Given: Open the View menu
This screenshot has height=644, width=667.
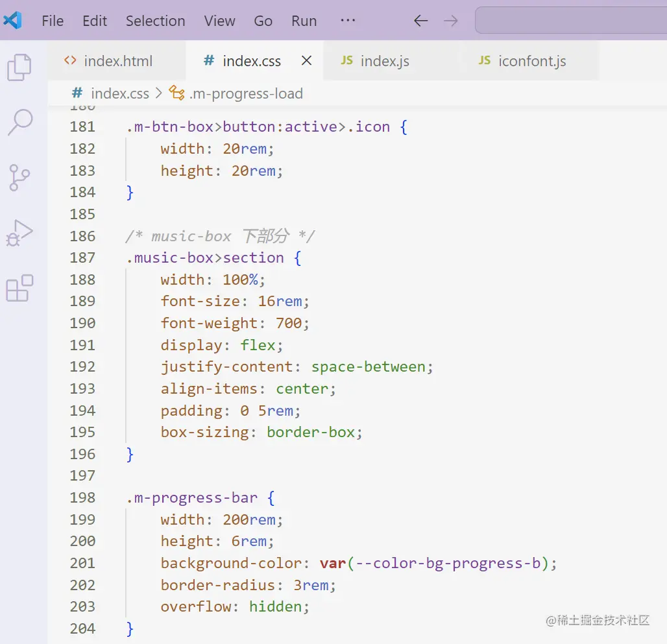Looking at the screenshot, I should coord(219,21).
